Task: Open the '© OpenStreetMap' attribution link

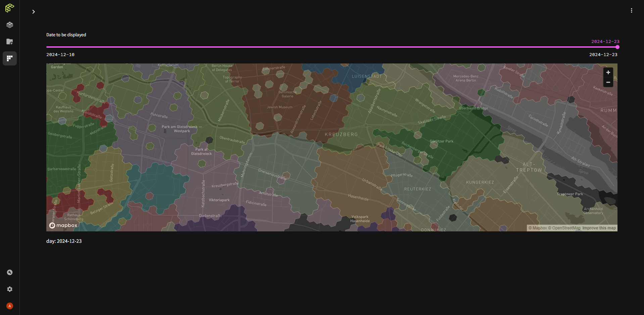Action: (564, 228)
